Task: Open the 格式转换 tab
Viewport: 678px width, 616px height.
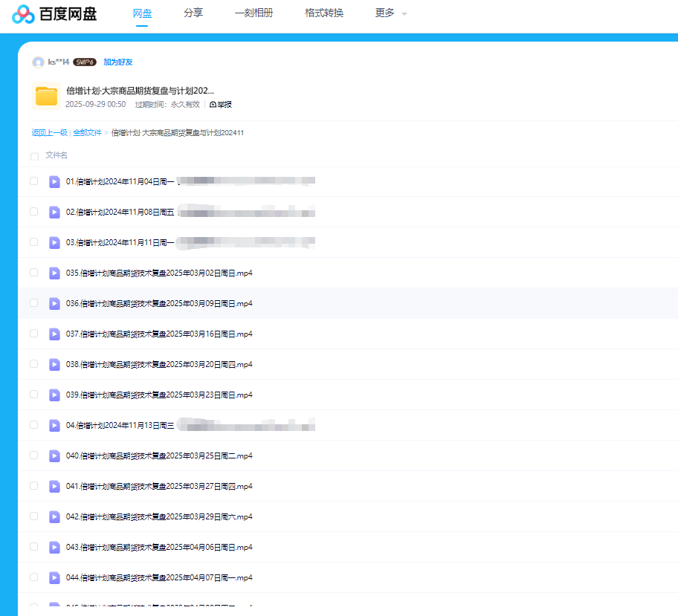Action: [x=324, y=13]
